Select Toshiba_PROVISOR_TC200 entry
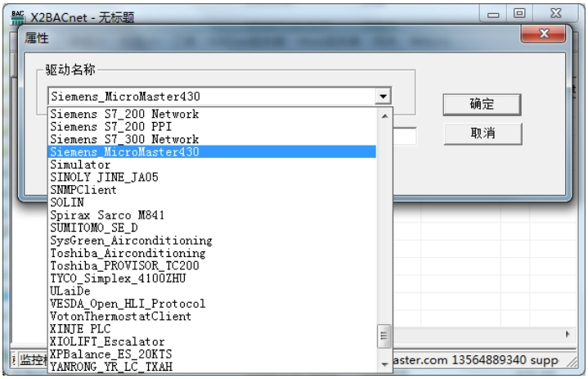Image resolution: width=588 pixels, height=379 pixels. 212,265
